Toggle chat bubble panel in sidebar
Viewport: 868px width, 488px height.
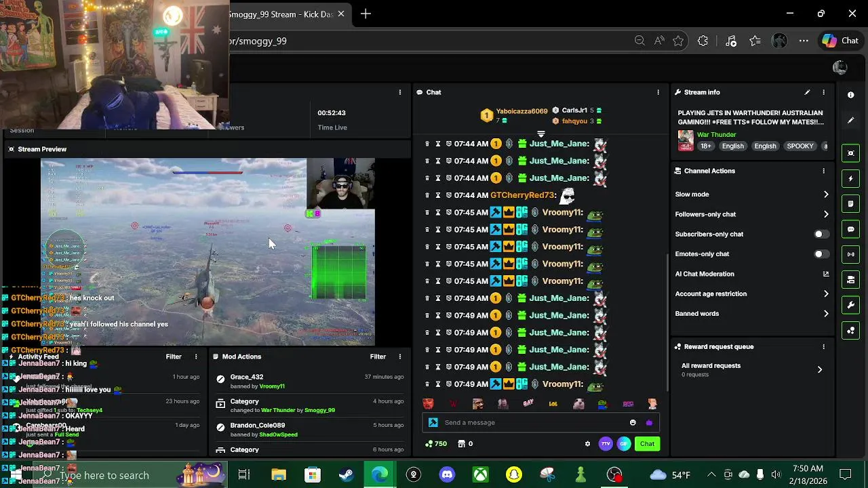851,229
